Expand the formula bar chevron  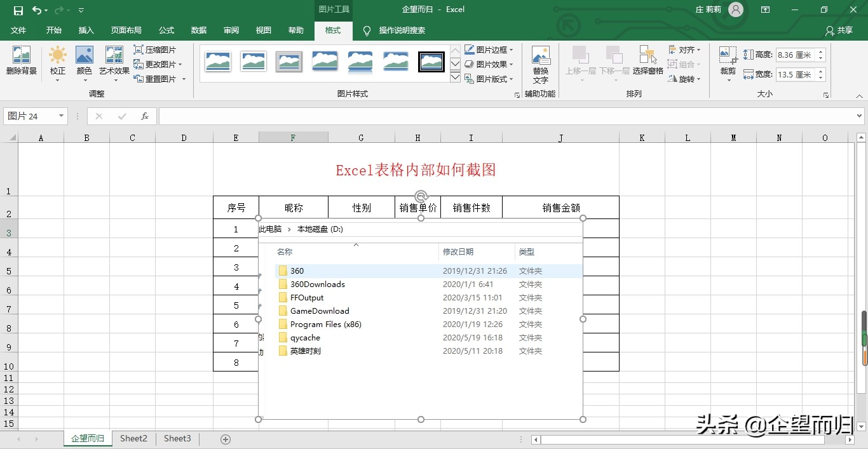click(860, 116)
